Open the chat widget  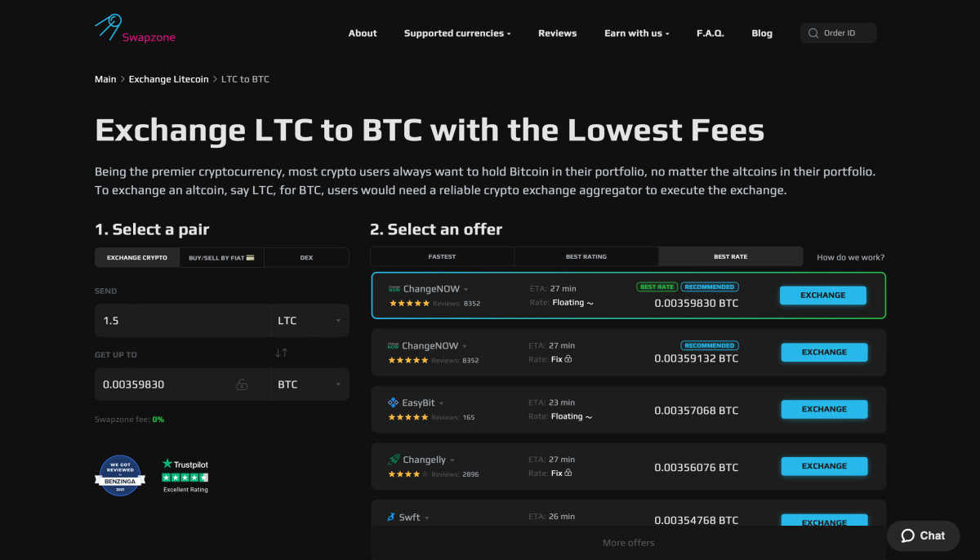coord(923,536)
